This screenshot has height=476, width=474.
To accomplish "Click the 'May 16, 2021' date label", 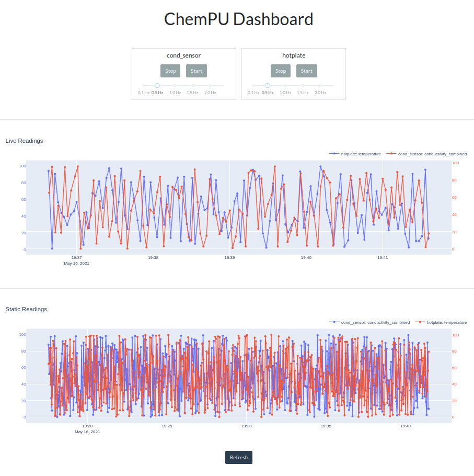I will 76,263.
